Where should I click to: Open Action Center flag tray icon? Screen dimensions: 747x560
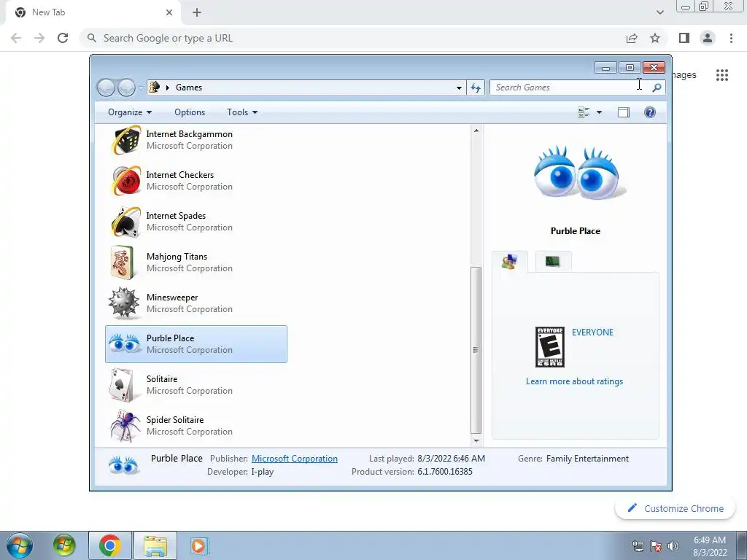[x=656, y=545]
